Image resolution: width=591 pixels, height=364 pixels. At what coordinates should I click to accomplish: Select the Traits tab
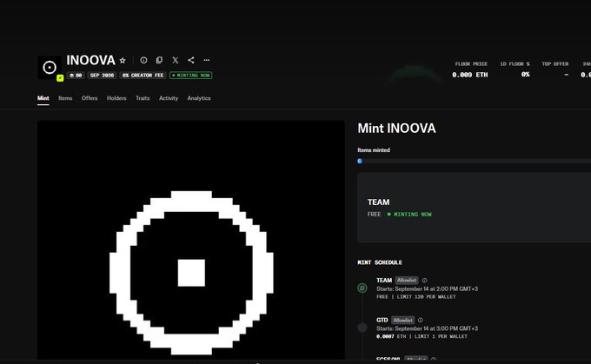click(x=143, y=98)
